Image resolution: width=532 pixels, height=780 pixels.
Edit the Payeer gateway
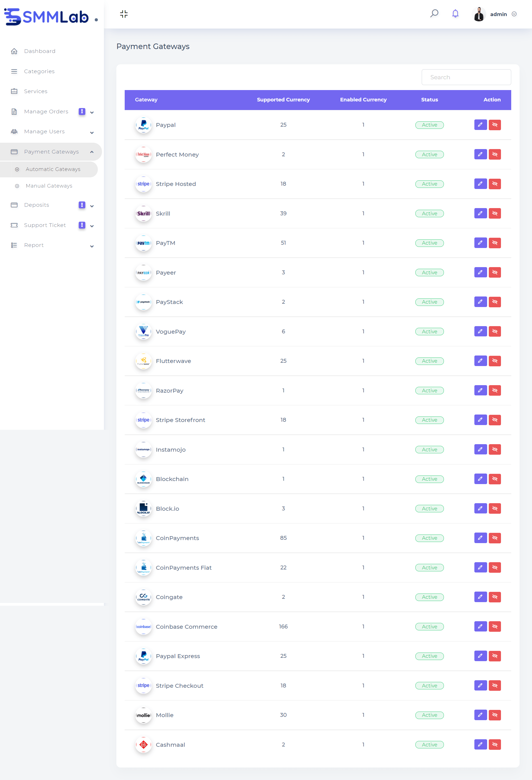(480, 273)
